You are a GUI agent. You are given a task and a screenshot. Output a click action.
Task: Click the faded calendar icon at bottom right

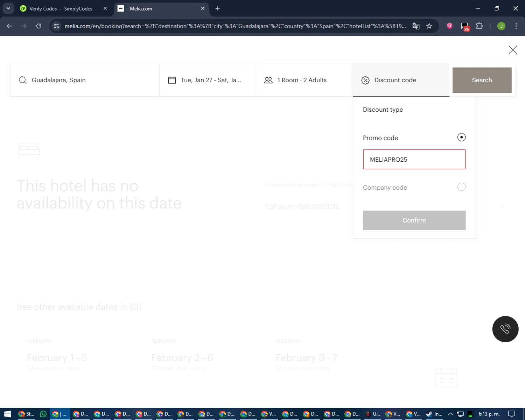[446, 378]
